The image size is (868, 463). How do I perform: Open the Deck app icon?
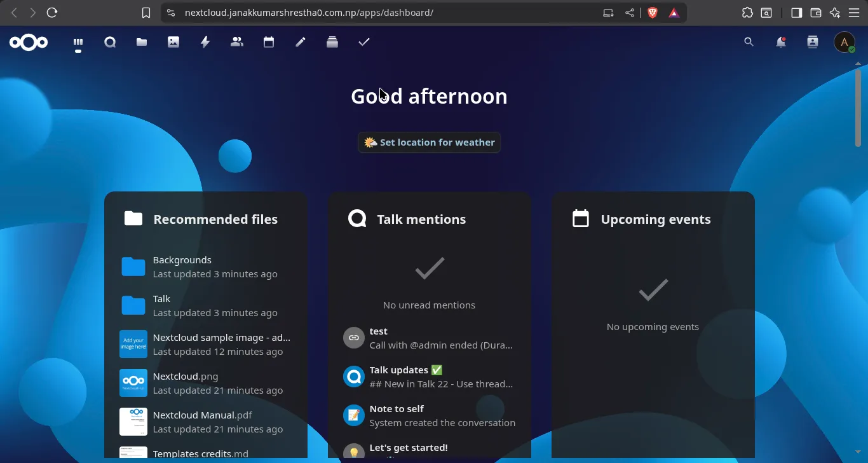(x=332, y=42)
